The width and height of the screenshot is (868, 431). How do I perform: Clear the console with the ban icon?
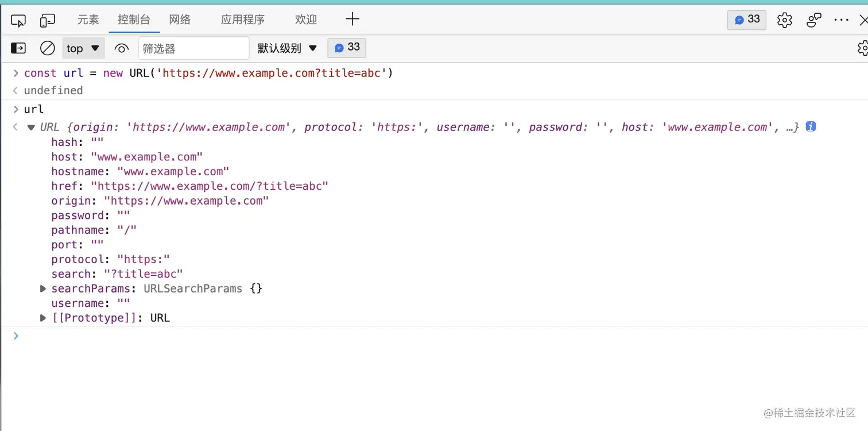(x=47, y=48)
